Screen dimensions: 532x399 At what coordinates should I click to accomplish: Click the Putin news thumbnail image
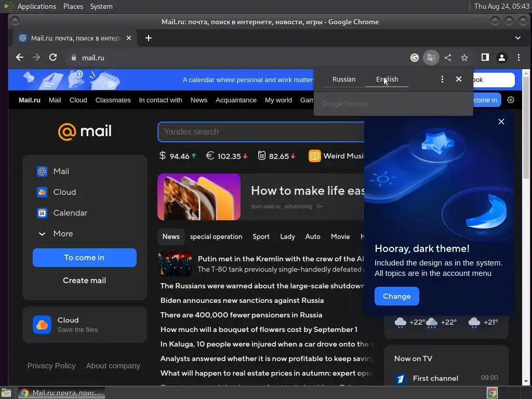(x=176, y=263)
